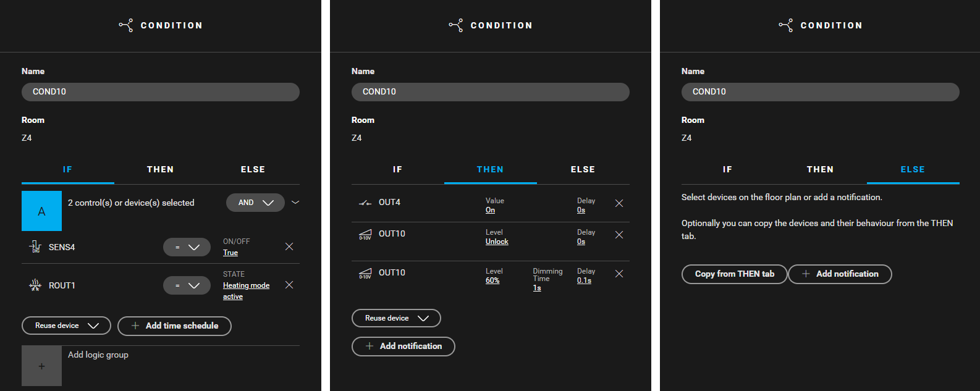The height and width of the screenshot is (391, 980).
Task: Edit OUT10 level Unlock
Action: tap(497, 242)
